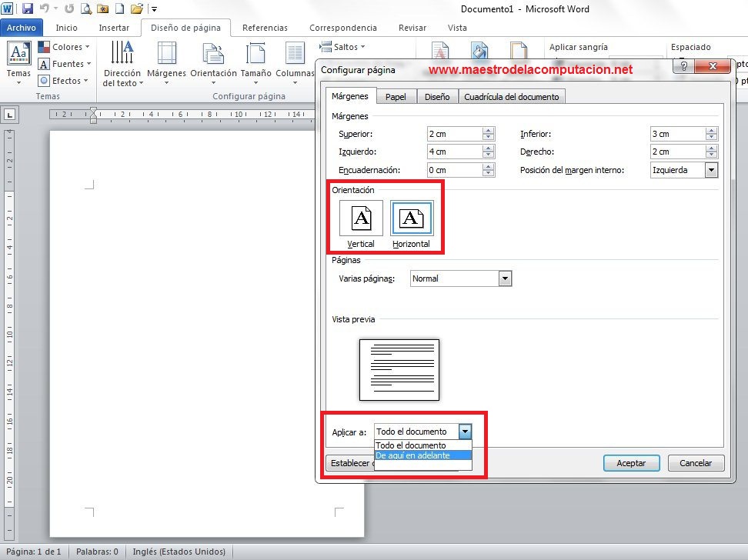Select Vertical portrait orientation
The width and height of the screenshot is (748, 560).
pos(361,224)
